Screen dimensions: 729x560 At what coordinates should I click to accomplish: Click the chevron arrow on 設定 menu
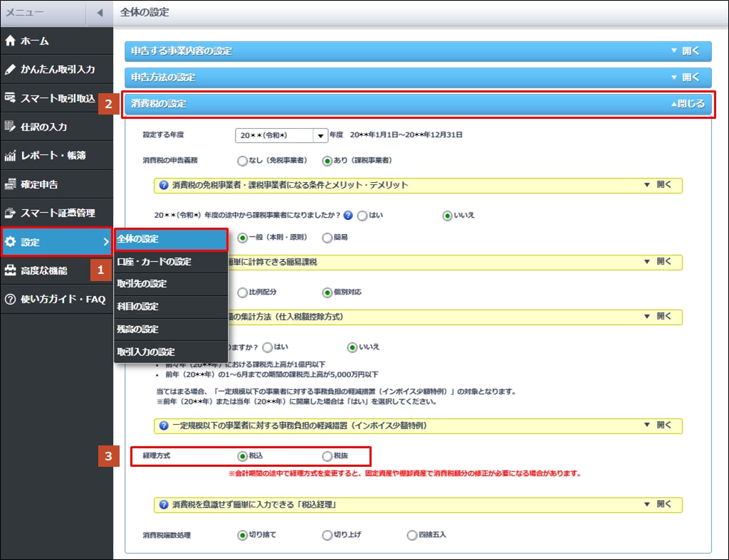(106, 242)
